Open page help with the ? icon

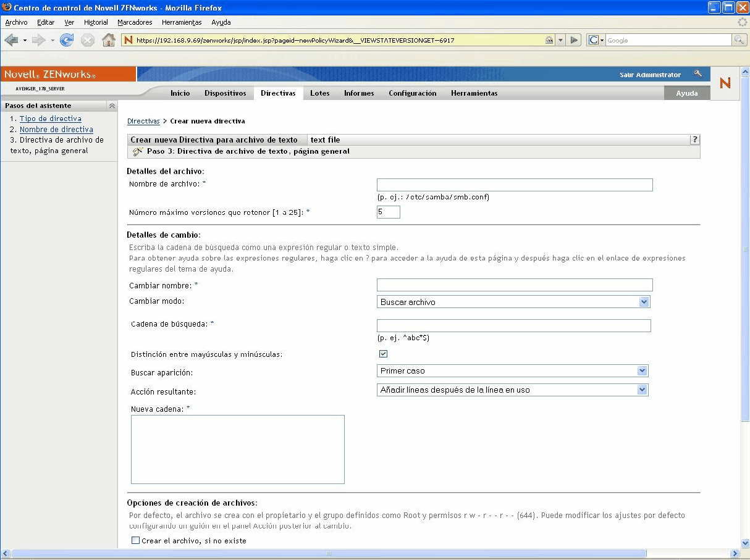click(x=695, y=140)
